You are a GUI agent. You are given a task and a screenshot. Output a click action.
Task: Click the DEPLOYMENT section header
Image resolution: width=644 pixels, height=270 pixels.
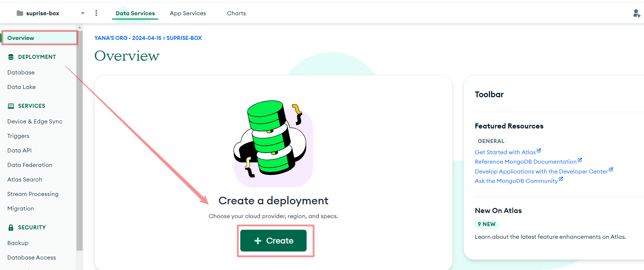pos(37,57)
